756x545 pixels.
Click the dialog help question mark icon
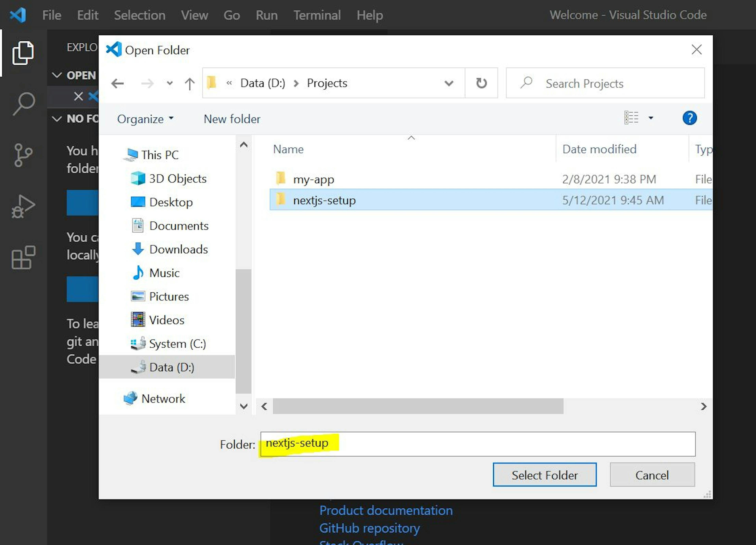coord(690,118)
